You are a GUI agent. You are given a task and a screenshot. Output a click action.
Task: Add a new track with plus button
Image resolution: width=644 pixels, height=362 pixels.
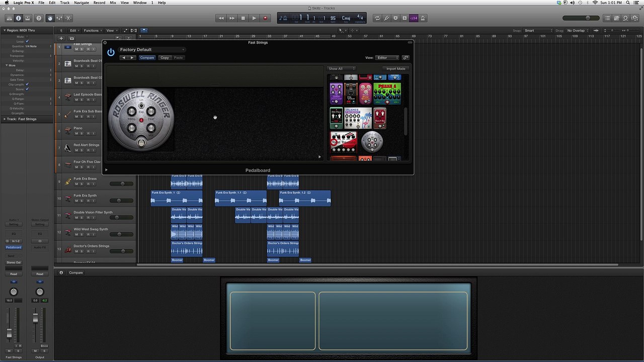[61, 38]
